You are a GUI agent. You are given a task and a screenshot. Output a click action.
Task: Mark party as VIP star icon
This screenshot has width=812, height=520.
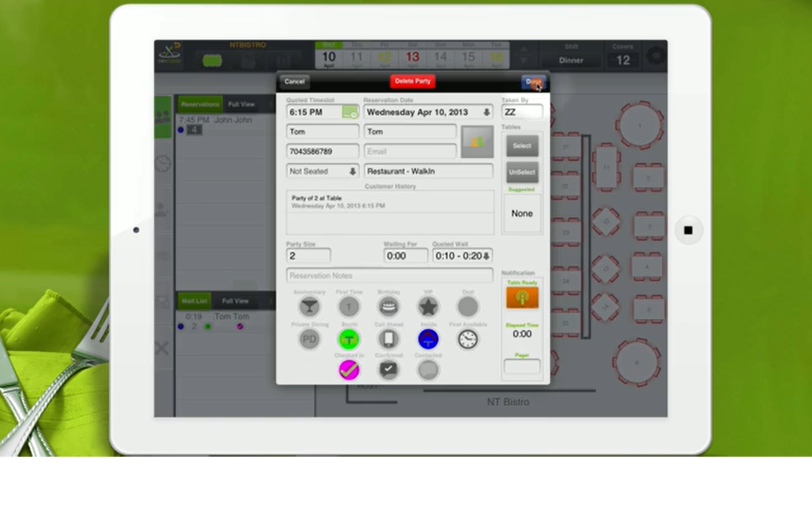point(428,307)
